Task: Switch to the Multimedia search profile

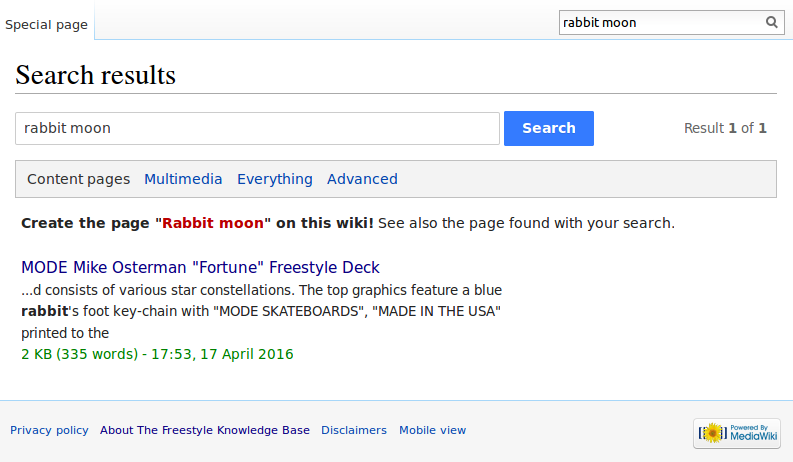Action: (x=183, y=179)
